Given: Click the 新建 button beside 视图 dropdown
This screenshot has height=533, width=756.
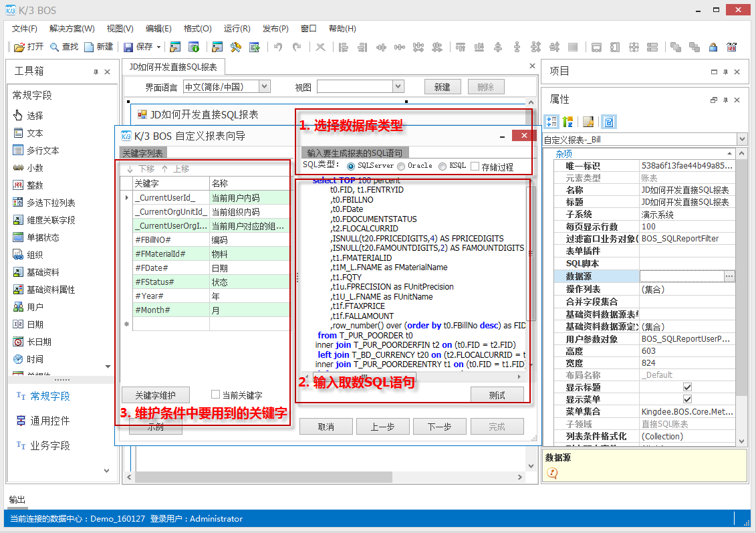Looking at the screenshot, I should 442,87.
